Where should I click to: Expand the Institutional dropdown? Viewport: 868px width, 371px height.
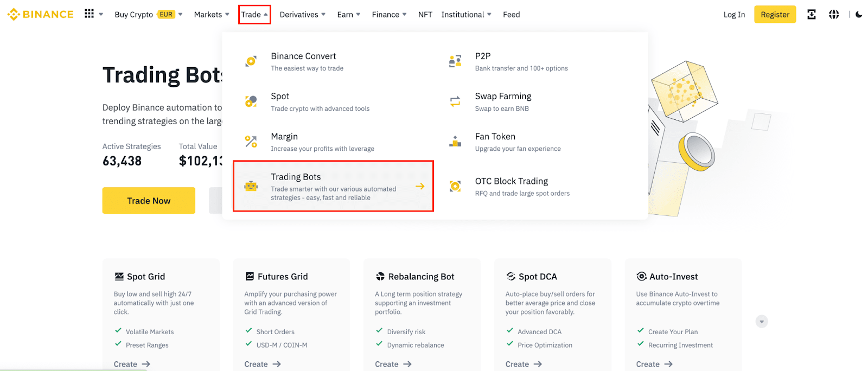tap(489, 15)
